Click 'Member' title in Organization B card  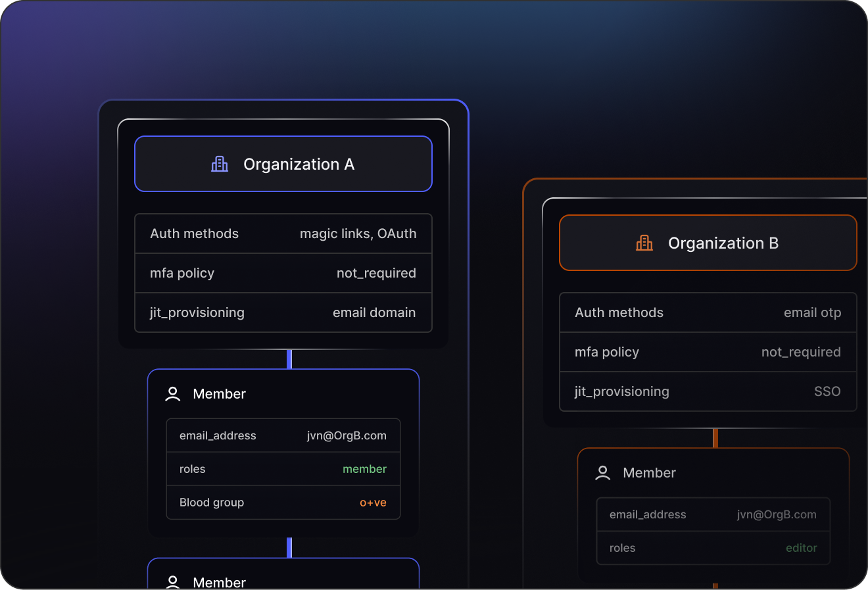[650, 473]
